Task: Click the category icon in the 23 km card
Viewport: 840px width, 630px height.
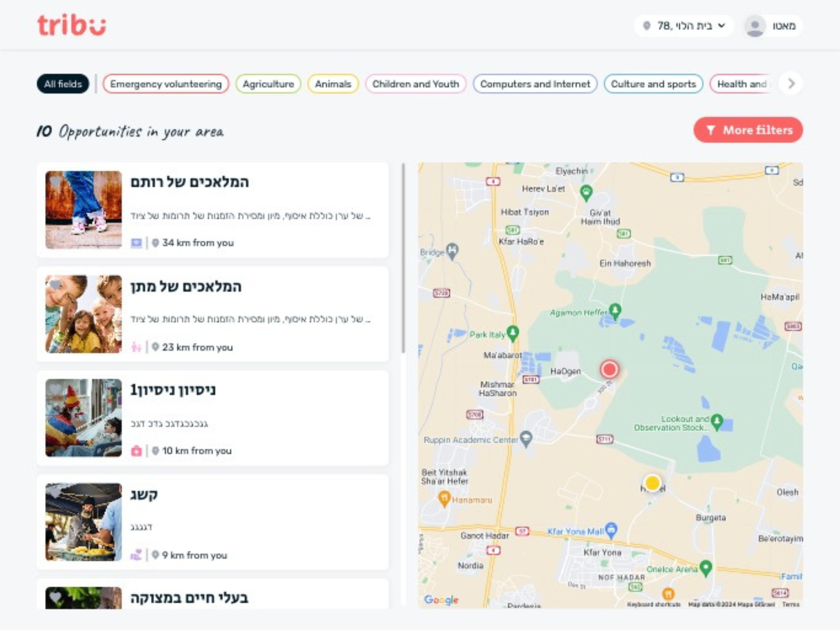Action: [136, 347]
